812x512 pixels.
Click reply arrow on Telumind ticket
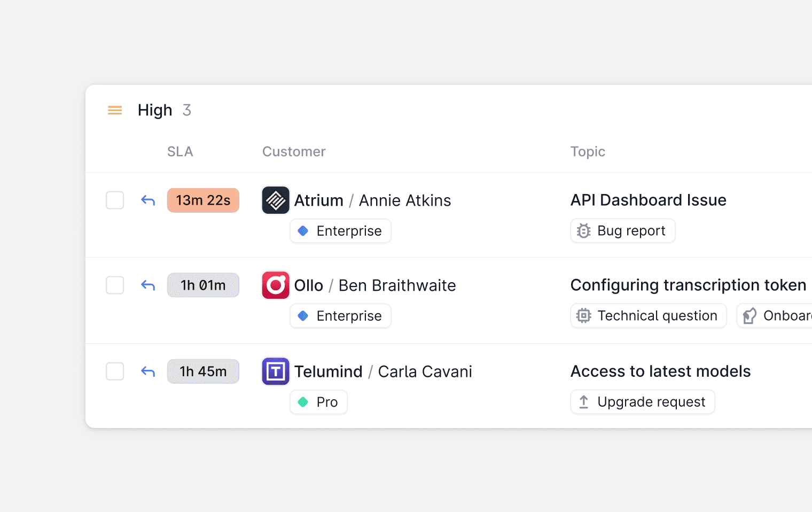(x=148, y=371)
